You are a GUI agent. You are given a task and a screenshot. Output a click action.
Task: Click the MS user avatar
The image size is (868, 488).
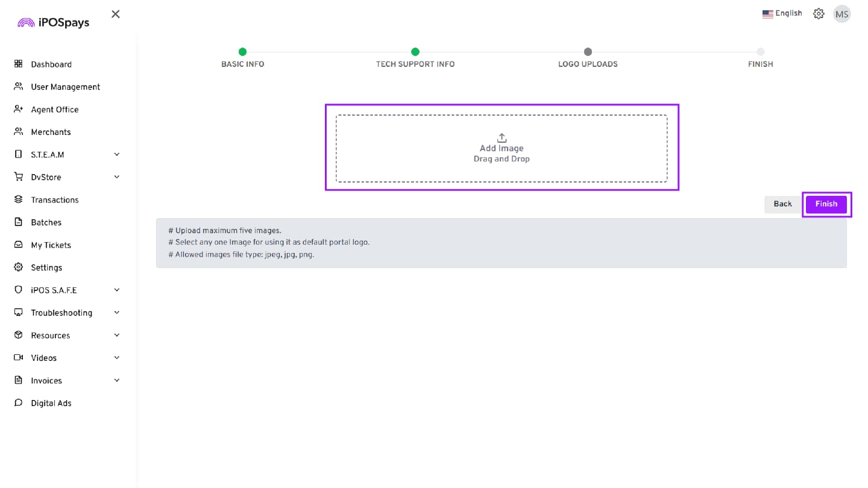841,14
